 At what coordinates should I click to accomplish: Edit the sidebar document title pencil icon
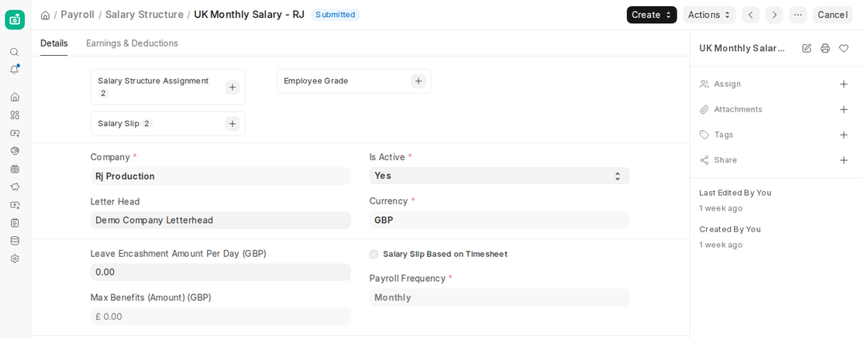tap(807, 48)
